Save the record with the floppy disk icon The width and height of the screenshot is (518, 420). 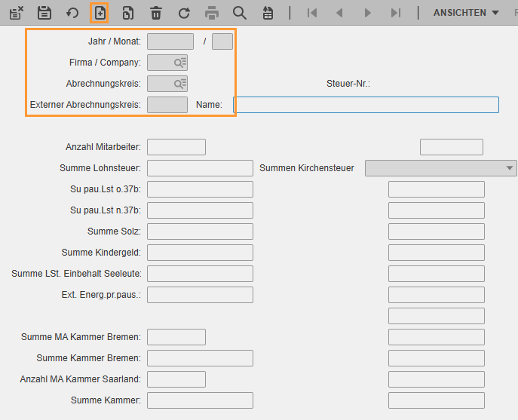pyautogui.click(x=44, y=14)
